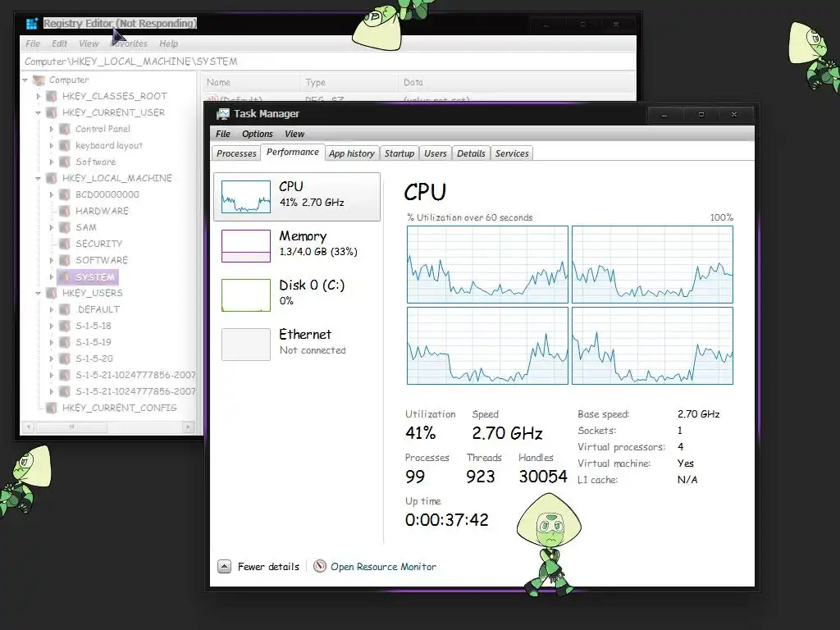Viewport: 840px width, 630px height.
Task: Click the Registry Editor title bar icon
Action: 32,24
